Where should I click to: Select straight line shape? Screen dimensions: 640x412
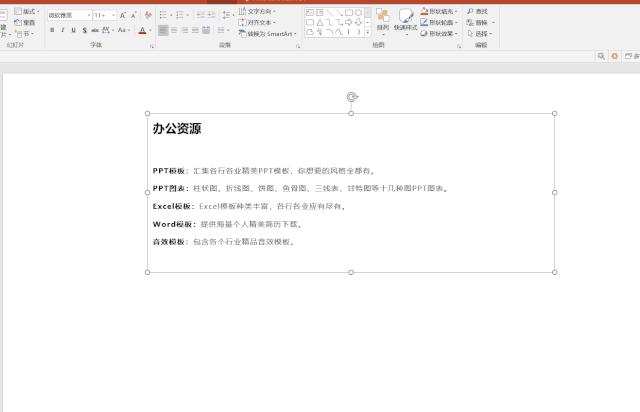tap(329, 13)
